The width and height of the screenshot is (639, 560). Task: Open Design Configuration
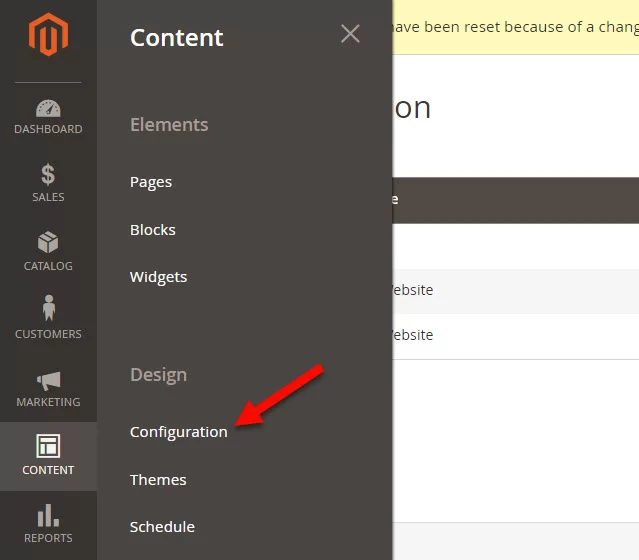178,432
